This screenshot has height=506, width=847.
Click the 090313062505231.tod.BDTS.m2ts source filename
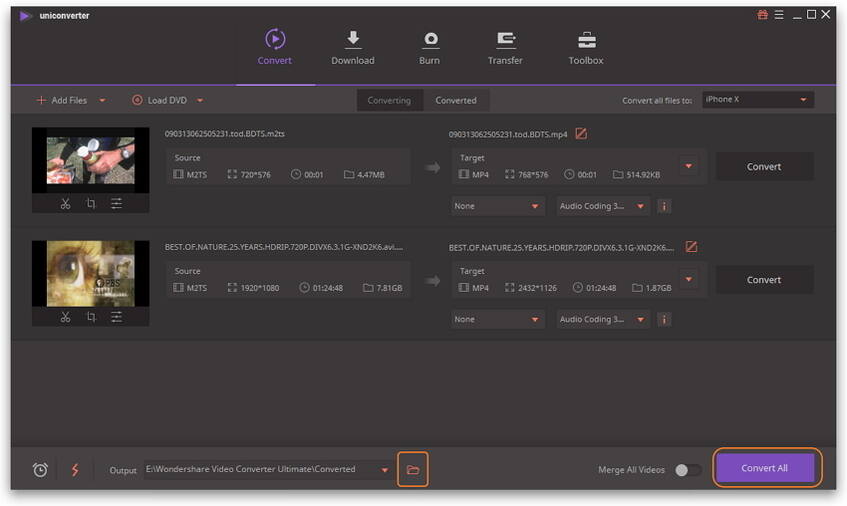point(225,134)
